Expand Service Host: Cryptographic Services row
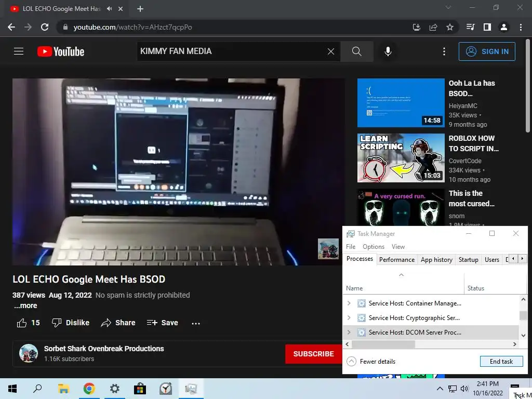This screenshot has height=399, width=532. (x=349, y=318)
